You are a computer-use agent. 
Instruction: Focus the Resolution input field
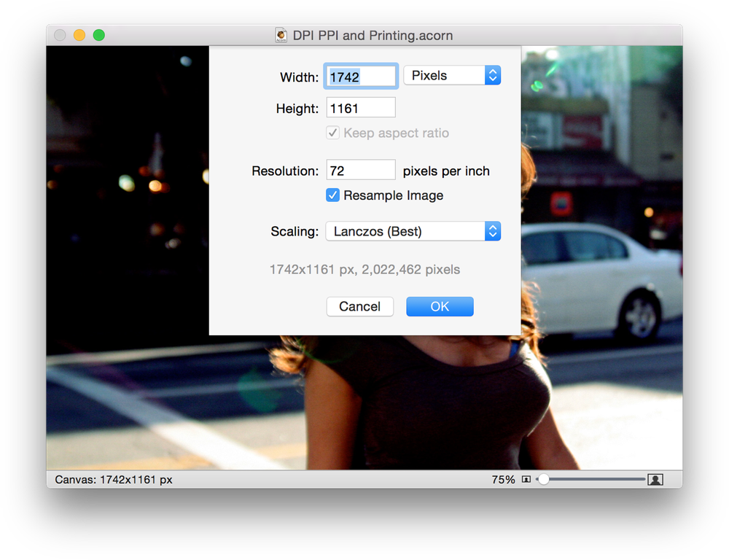coord(361,171)
